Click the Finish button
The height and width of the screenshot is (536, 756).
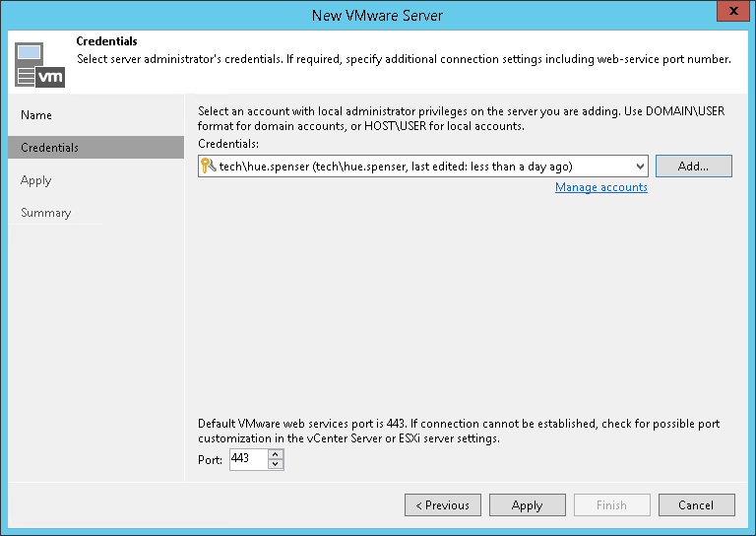[611, 505]
